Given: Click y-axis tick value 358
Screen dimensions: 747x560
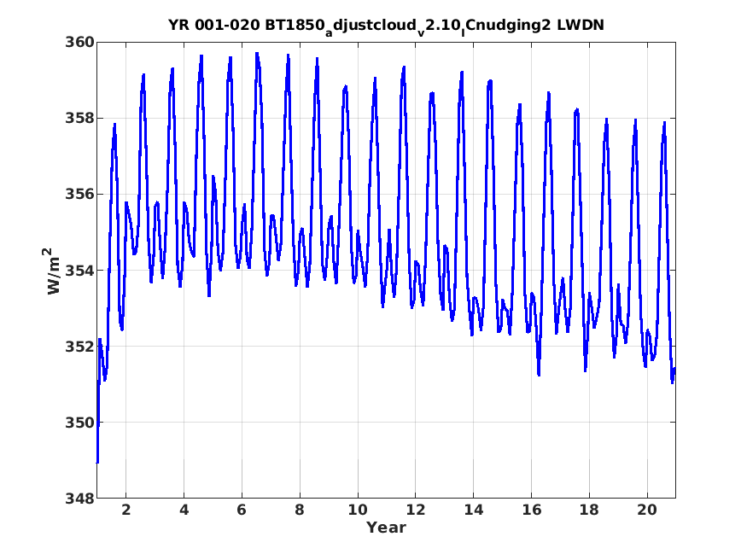Looking at the screenshot, I should tap(79, 118).
